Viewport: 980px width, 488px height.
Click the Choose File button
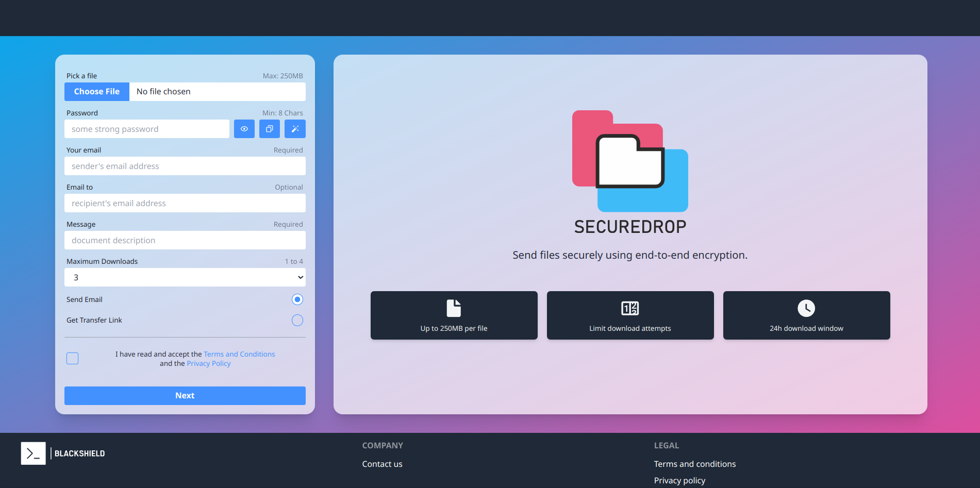pyautogui.click(x=97, y=92)
